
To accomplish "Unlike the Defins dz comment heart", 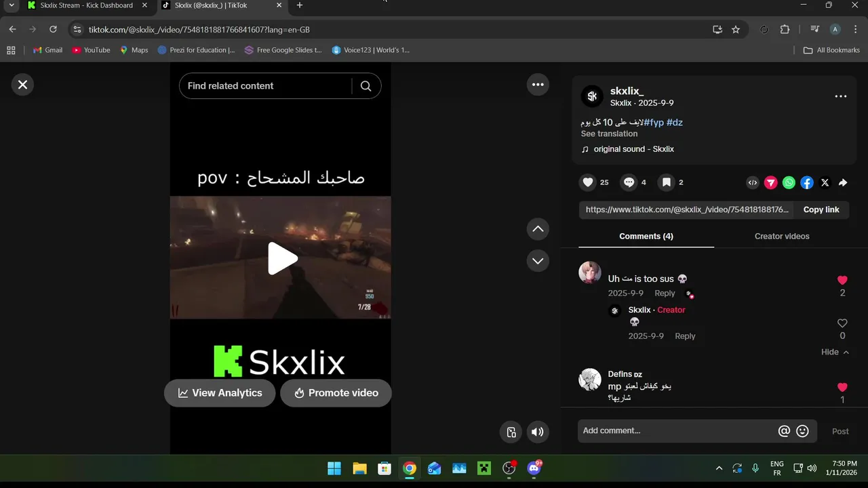I will click(842, 388).
